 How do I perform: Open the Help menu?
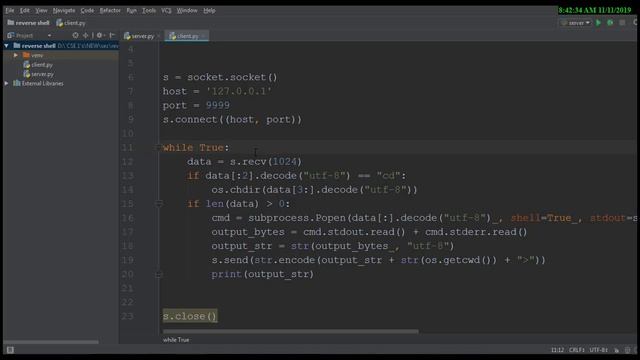[209, 11]
